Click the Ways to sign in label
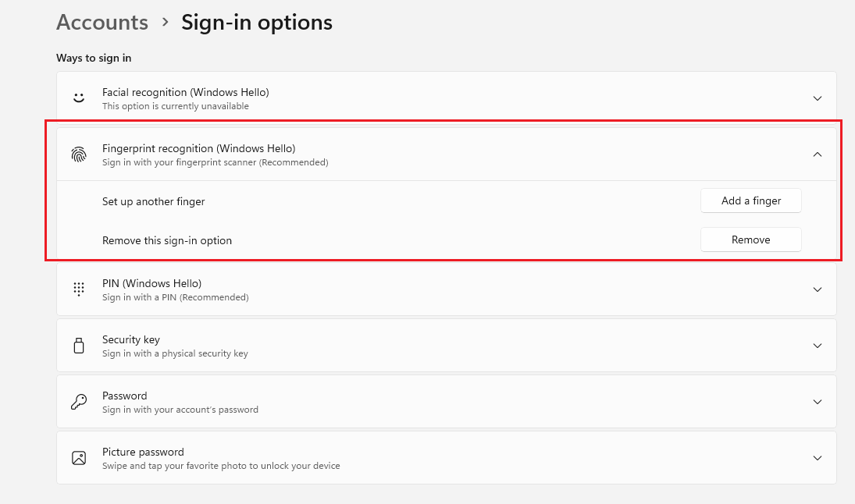 pos(94,58)
